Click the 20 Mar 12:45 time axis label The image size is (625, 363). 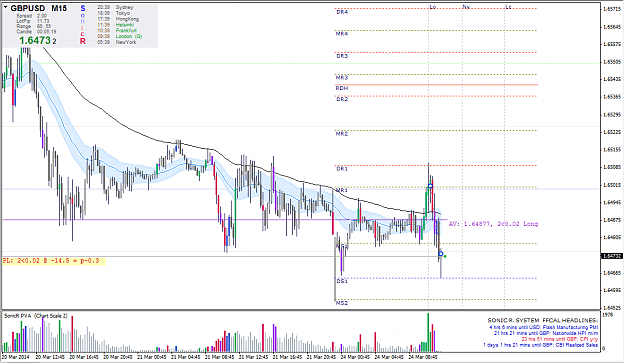click(x=50, y=357)
